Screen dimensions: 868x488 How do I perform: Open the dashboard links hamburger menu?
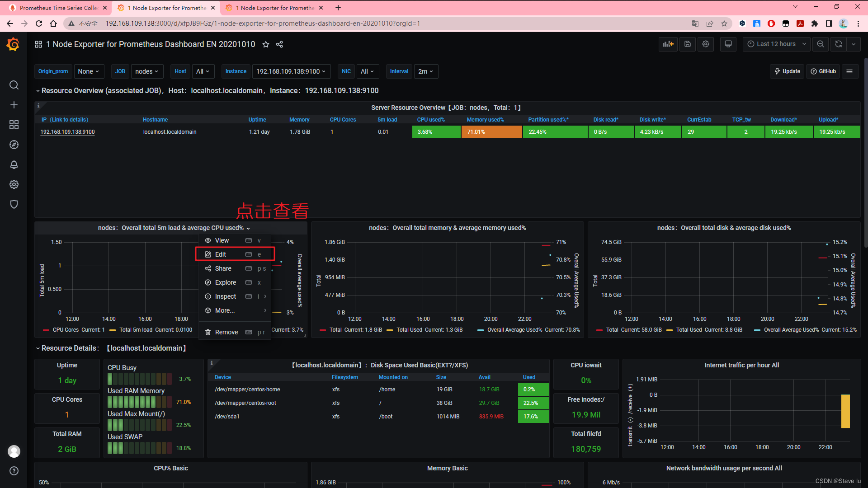(x=849, y=71)
